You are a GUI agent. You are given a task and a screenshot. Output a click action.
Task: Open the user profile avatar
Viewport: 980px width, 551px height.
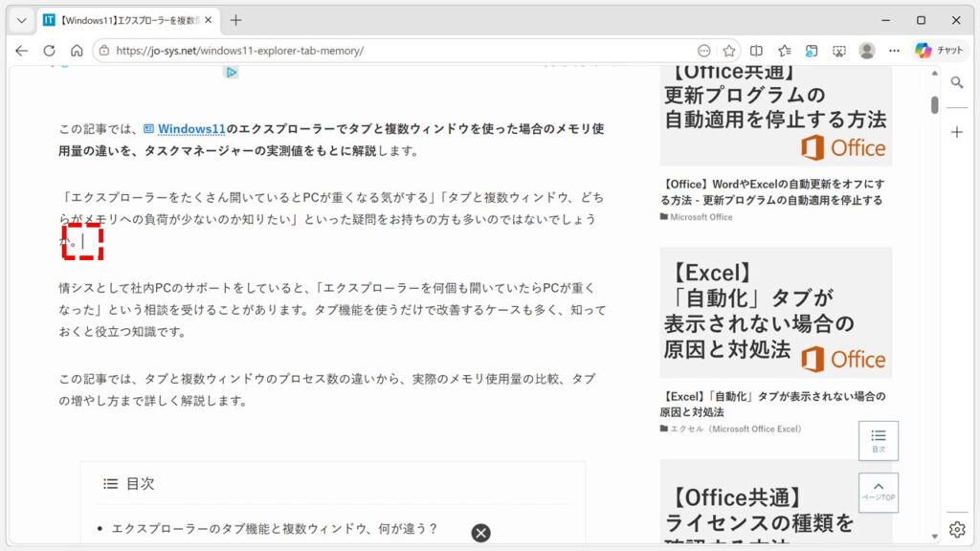[x=867, y=51]
